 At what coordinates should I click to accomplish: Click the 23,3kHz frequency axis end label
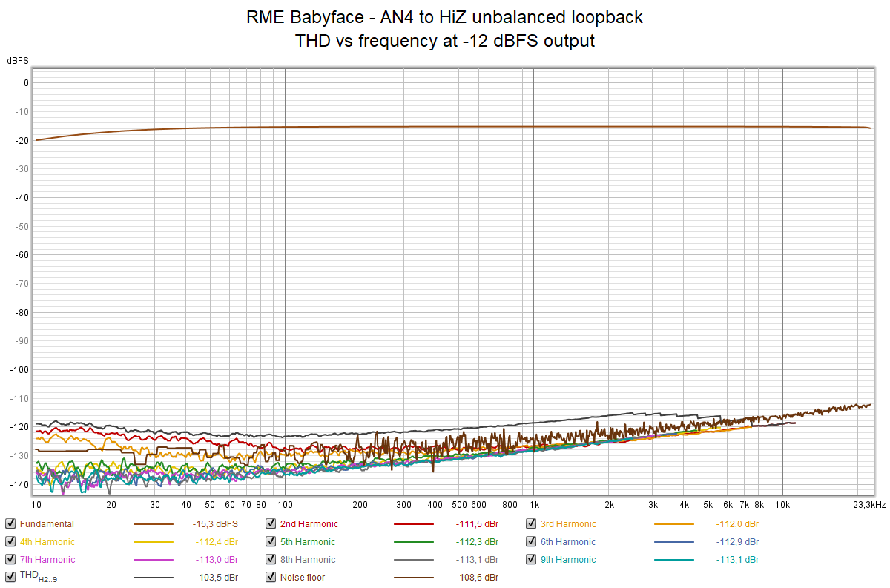point(868,505)
